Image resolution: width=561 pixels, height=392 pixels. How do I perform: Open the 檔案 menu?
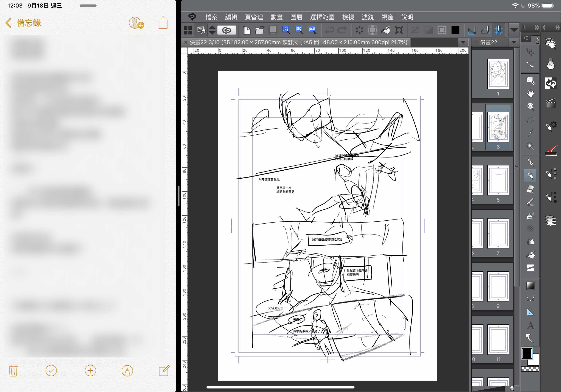[211, 17]
